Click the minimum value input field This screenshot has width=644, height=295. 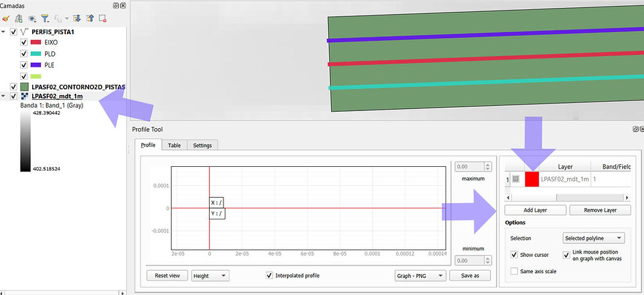coord(470,260)
